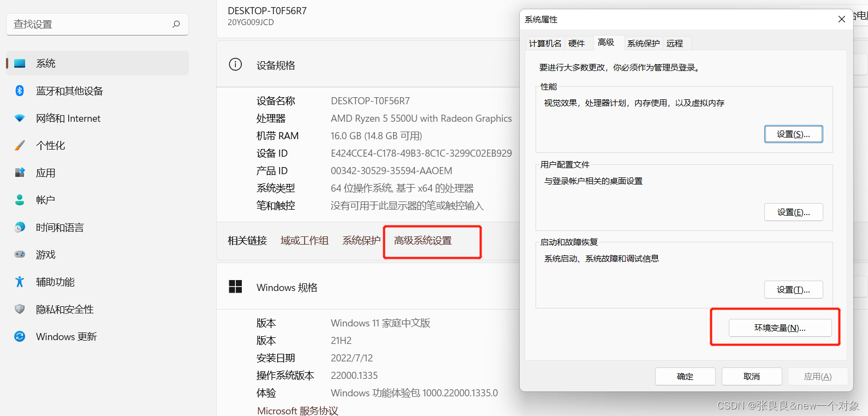Image resolution: width=868 pixels, height=416 pixels.
Task: Click the Windows Update refresh icon
Action: tap(20, 336)
